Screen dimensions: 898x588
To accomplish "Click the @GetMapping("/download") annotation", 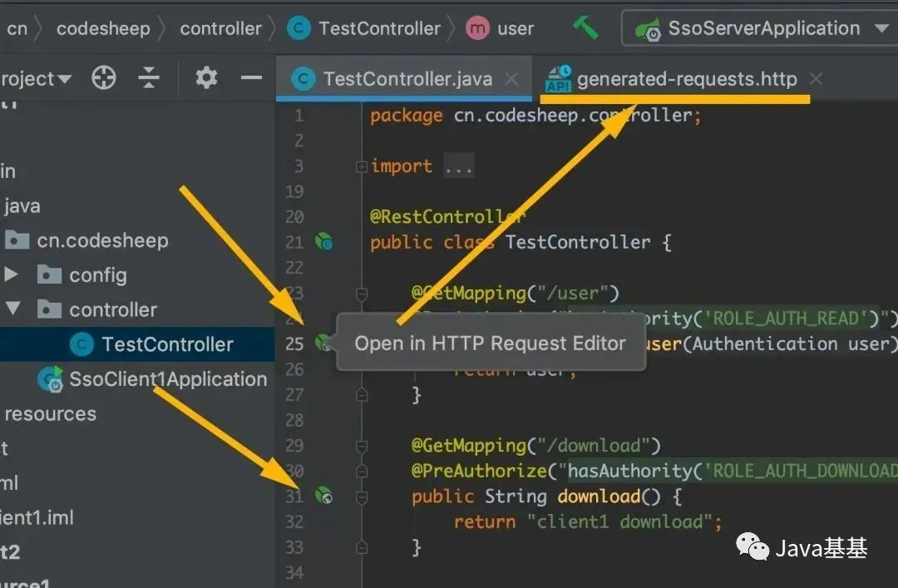I will pyautogui.click(x=536, y=445).
